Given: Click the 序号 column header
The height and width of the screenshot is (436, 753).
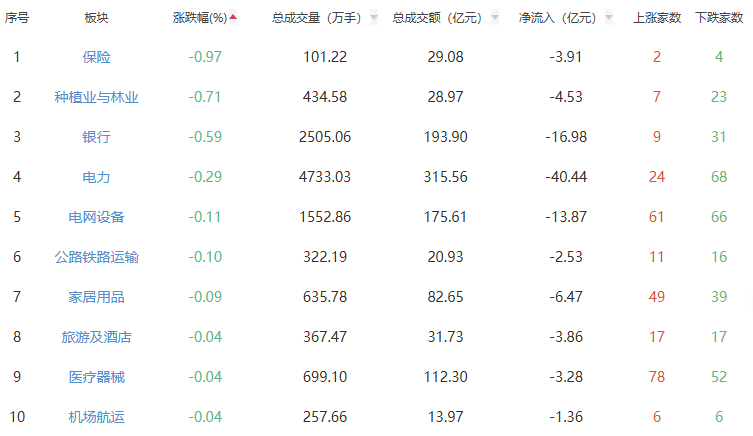Looking at the screenshot, I should [17, 18].
